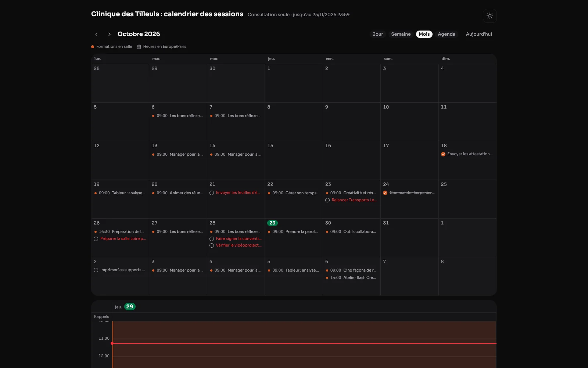
Task: Toggle the light/dark theme sun icon
Action: click(x=490, y=16)
